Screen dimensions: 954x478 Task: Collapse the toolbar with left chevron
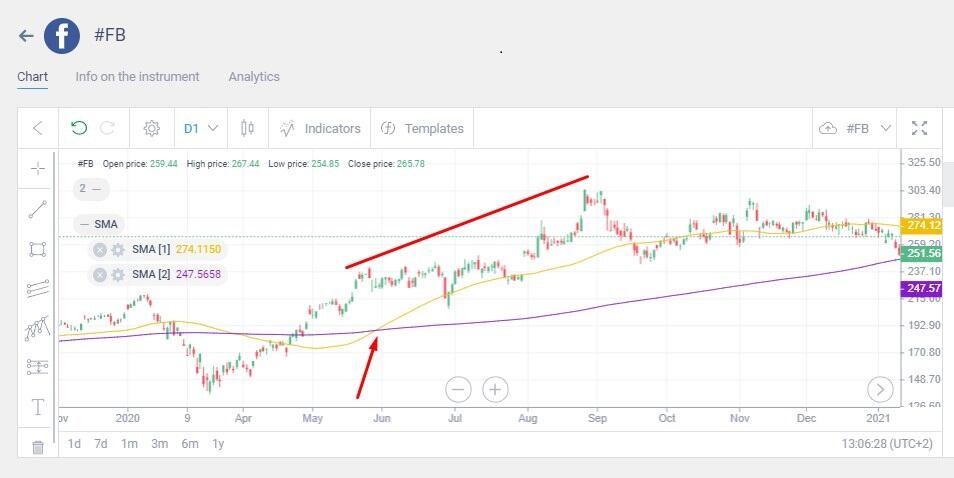click(x=38, y=128)
